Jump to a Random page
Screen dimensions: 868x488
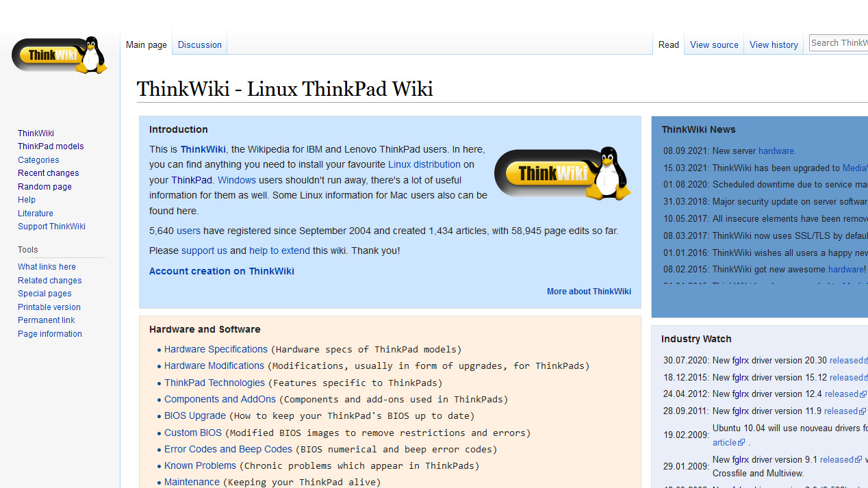tap(44, 187)
